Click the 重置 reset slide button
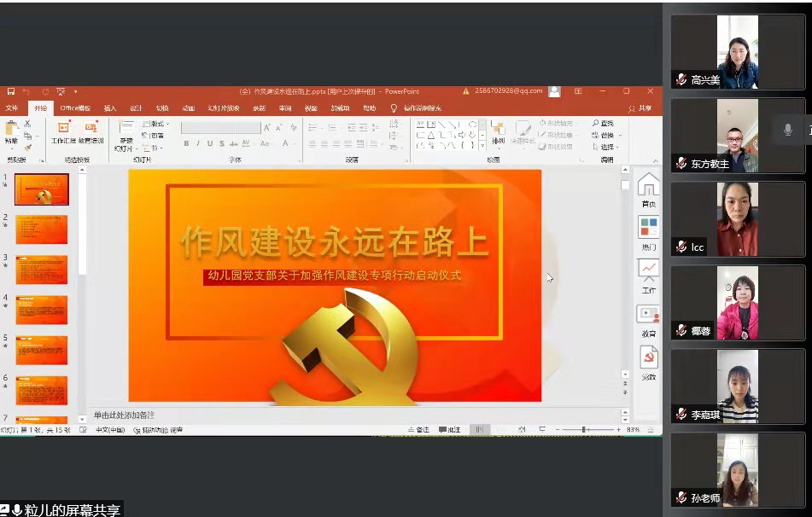 click(154, 136)
